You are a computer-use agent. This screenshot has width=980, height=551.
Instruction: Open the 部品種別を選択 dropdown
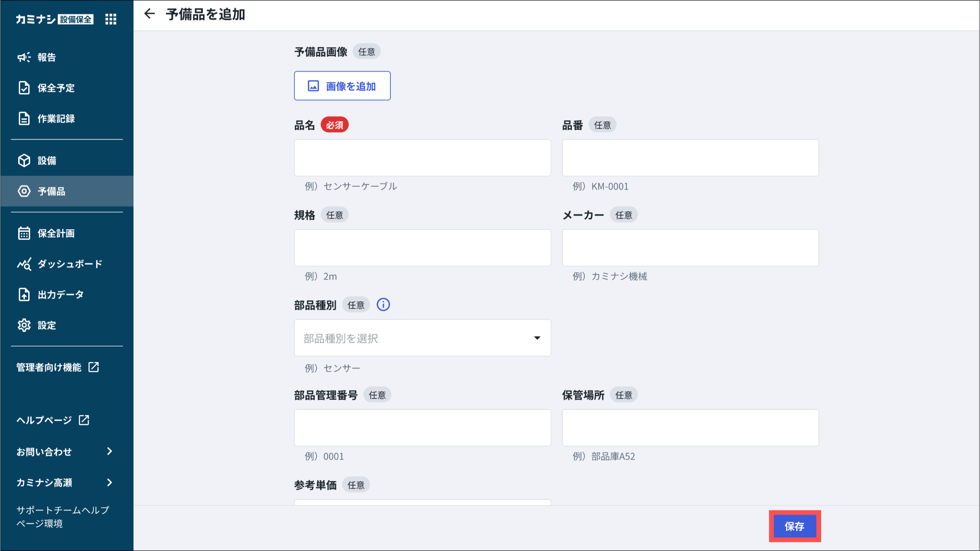click(x=422, y=338)
